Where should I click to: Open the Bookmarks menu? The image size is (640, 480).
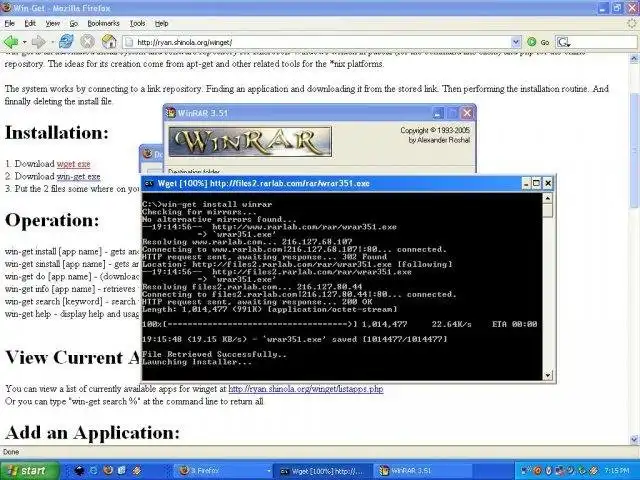pyautogui.click(x=103, y=24)
